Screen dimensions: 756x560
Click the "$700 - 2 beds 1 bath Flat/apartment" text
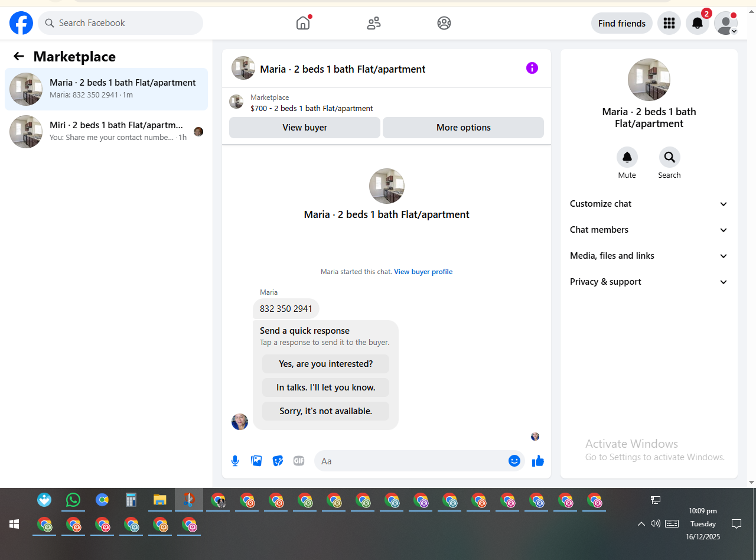click(x=312, y=108)
